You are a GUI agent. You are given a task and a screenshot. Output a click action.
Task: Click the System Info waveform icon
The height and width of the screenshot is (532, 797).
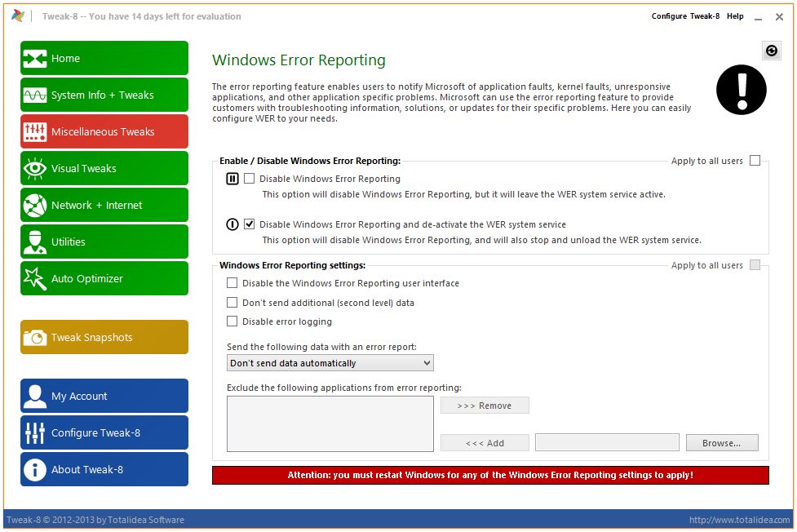(x=35, y=95)
